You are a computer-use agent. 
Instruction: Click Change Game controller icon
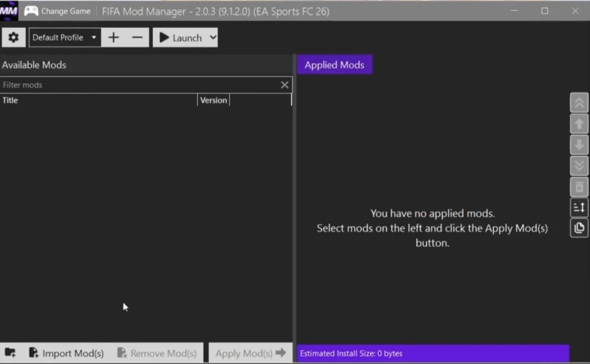tap(31, 11)
